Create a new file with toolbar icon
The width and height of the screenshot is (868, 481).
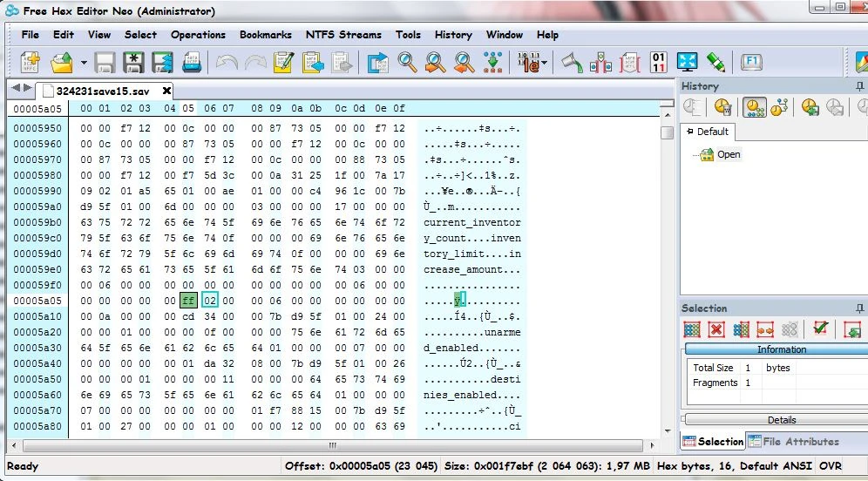coord(30,62)
